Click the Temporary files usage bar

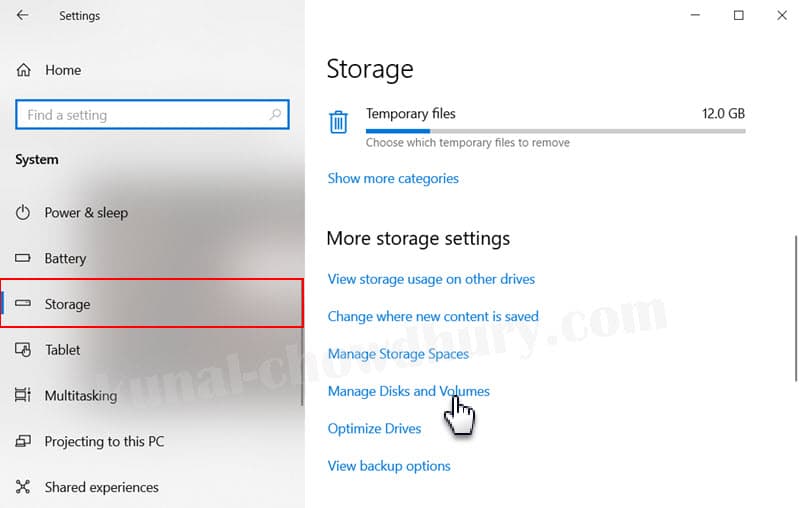[555, 130]
